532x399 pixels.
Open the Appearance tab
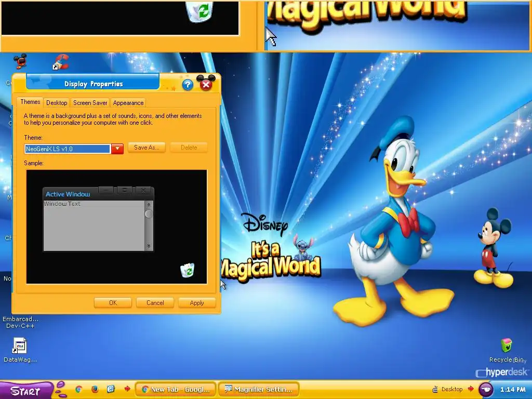[128, 103]
